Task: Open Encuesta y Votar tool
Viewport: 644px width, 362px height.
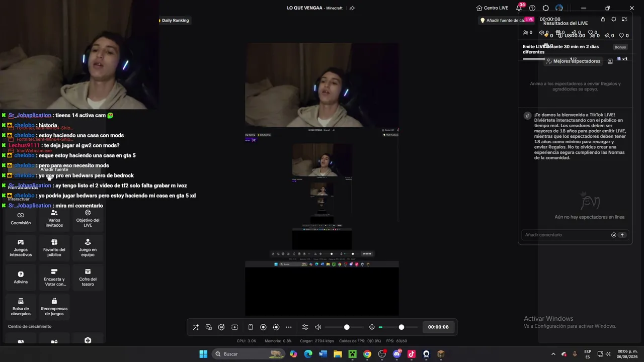Action: tap(54, 278)
